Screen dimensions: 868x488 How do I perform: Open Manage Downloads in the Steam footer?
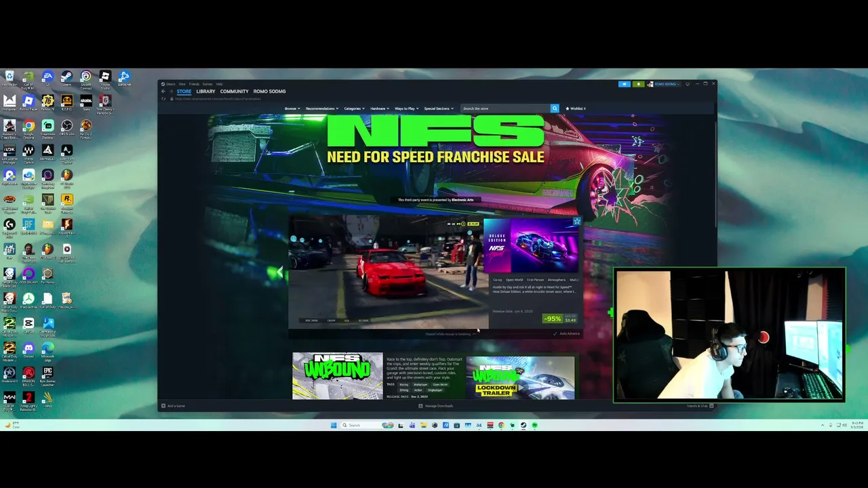click(x=436, y=406)
